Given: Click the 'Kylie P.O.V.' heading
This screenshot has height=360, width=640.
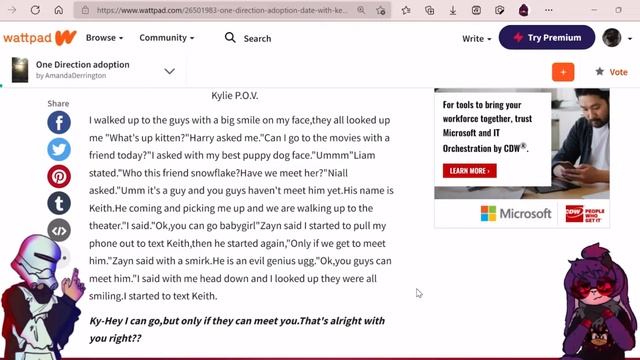Looking at the screenshot, I should [x=235, y=96].
